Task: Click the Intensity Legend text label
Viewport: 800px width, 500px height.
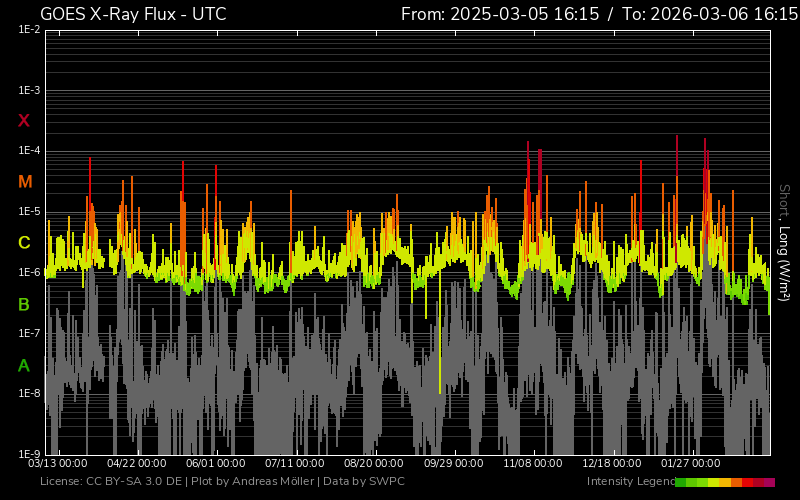Action: (629, 482)
